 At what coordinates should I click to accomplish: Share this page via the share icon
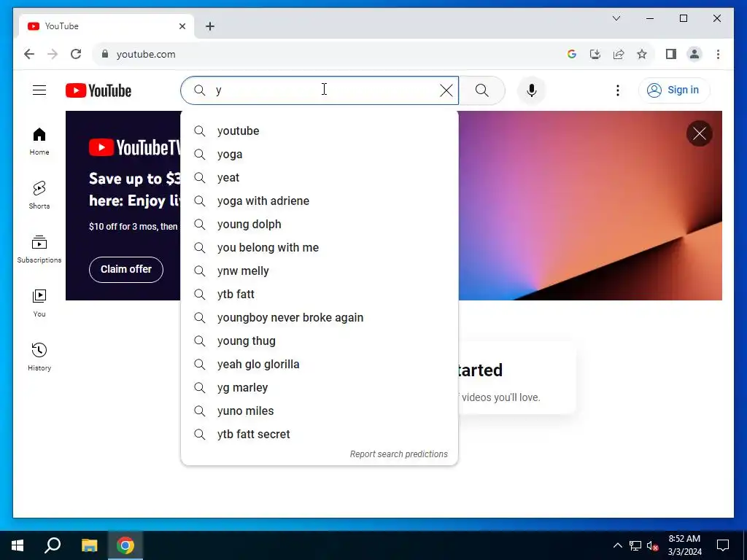click(x=619, y=54)
